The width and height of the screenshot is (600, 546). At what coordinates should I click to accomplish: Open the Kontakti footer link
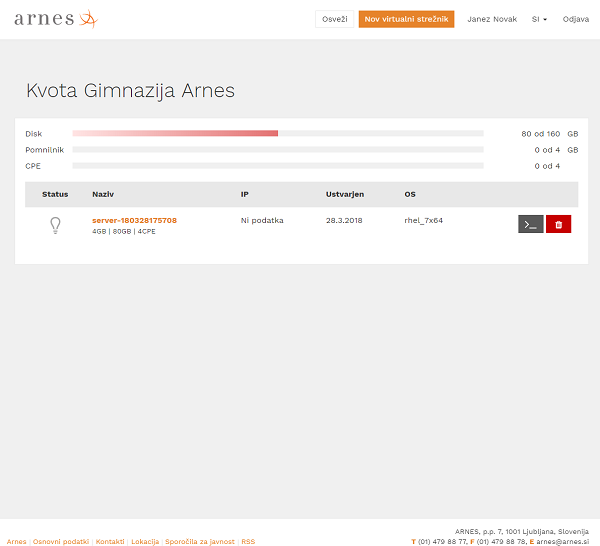point(110,541)
